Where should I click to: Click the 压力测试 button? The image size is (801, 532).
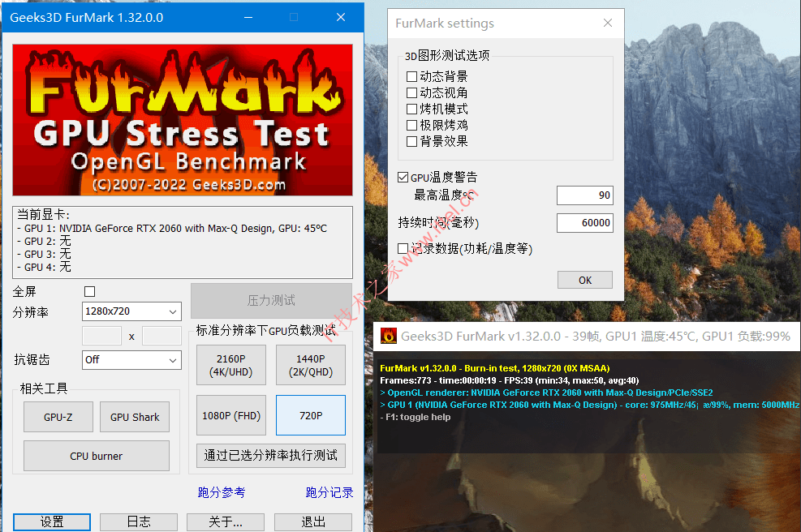click(271, 301)
